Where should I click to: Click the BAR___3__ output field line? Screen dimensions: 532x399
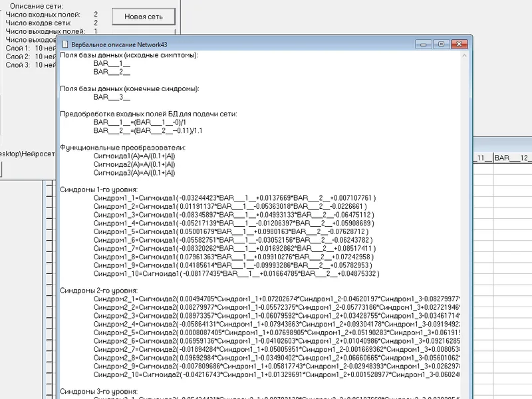112,97
